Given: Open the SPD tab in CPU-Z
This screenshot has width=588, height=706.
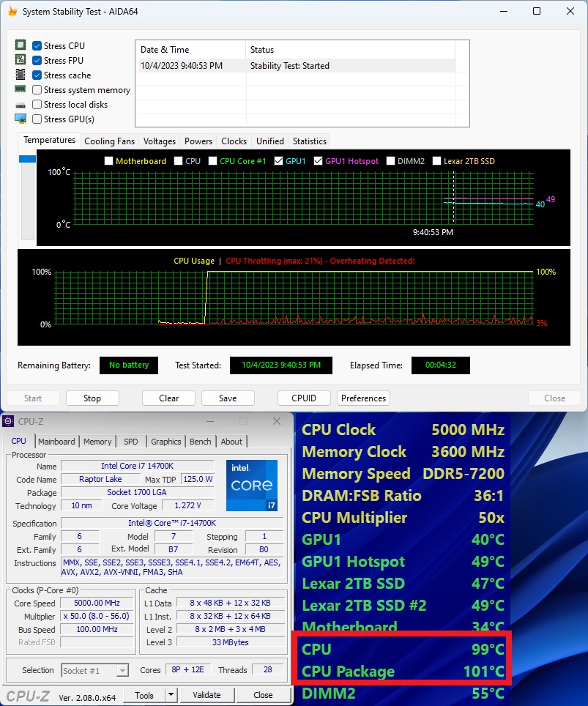Looking at the screenshot, I should pos(130,442).
